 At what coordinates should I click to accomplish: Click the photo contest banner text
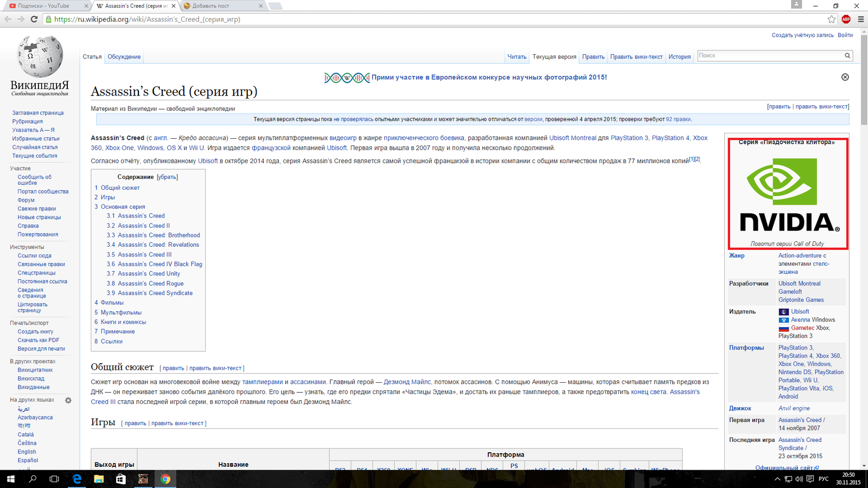click(x=489, y=78)
